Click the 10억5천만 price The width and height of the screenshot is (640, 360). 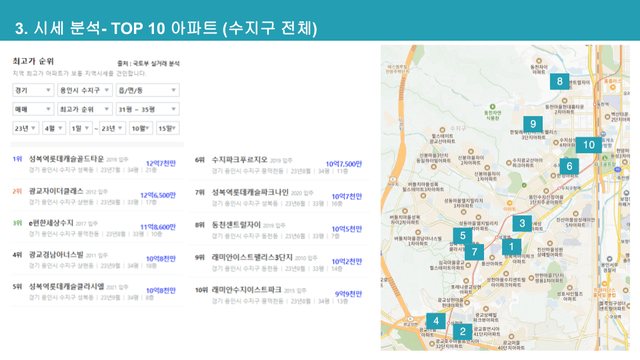pyautogui.click(x=347, y=229)
